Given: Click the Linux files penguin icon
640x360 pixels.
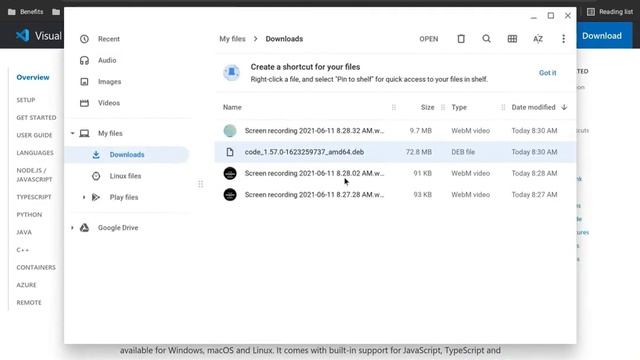Looking at the screenshot, I should pyautogui.click(x=96, y=176).
